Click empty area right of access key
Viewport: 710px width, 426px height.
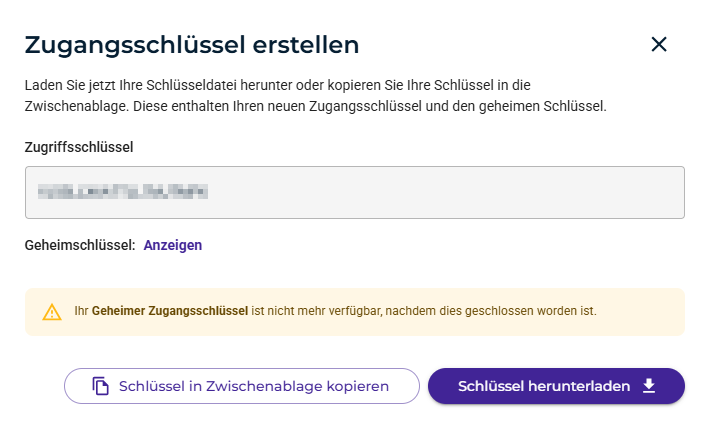[x=500, y=192]
